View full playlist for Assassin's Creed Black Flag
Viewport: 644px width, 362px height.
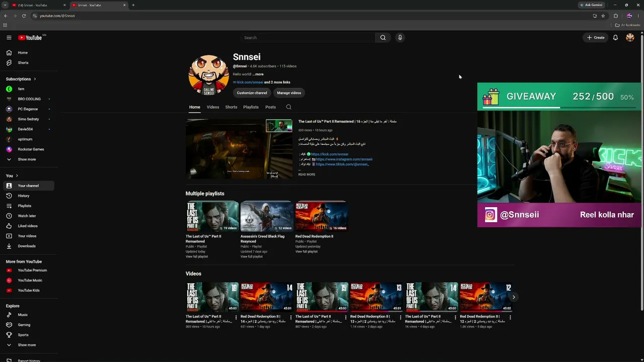click(252, 257)
